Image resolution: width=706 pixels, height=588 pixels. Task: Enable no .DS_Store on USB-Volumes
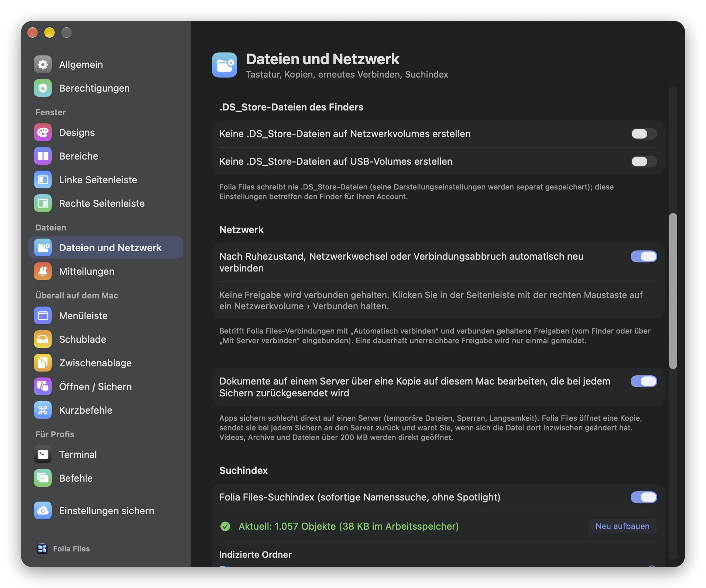click(644, 161)
